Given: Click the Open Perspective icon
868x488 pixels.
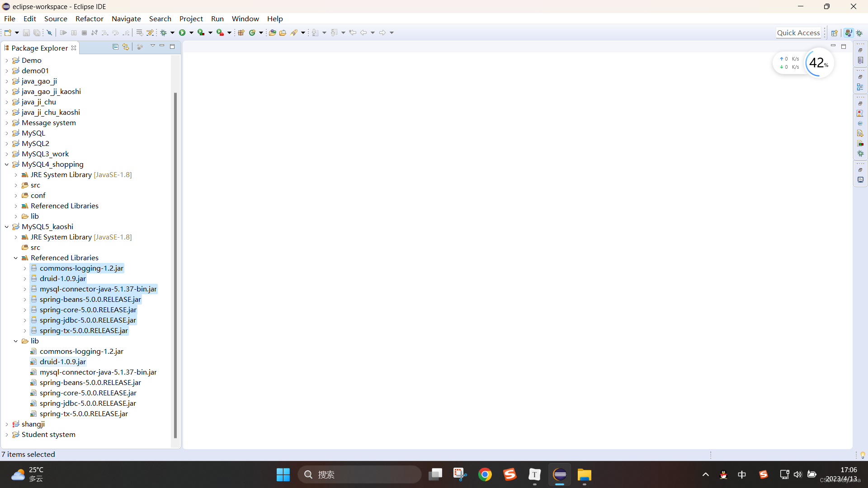Looking at the screenshot, I should click(x=835, y=33).
